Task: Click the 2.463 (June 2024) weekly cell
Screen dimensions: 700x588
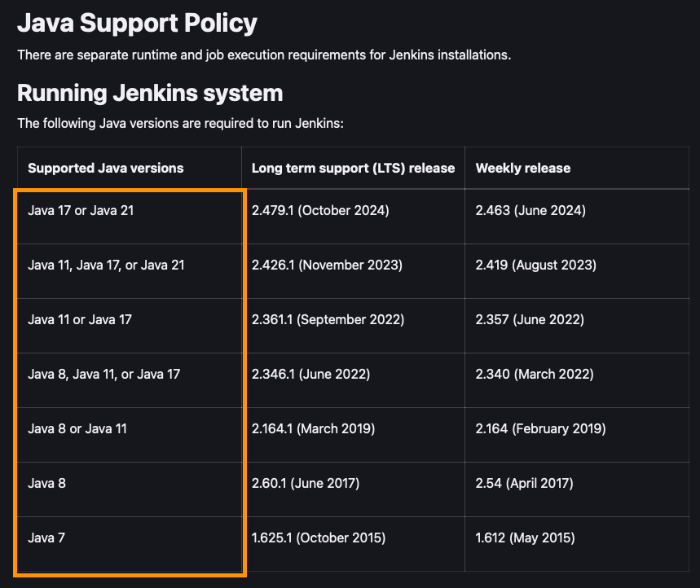Action: pyautogui.click(x=531, y=210)
